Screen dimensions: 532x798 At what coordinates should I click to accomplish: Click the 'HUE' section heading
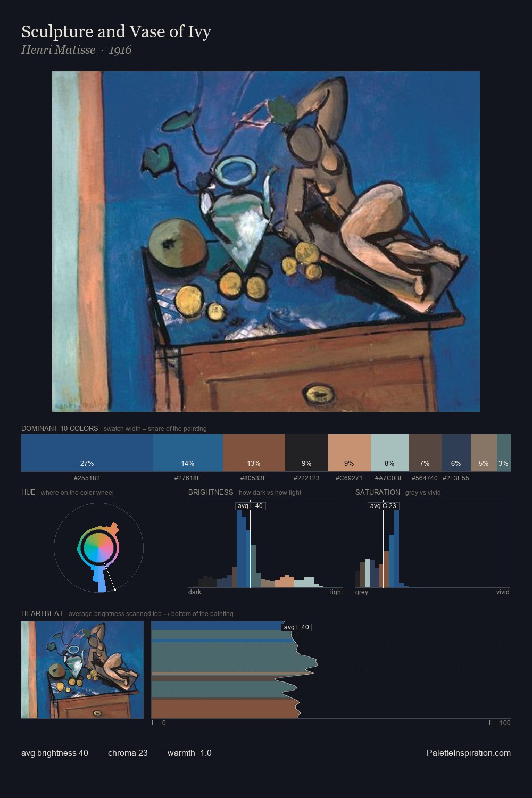pyautogui.click(x=28, y=492)
